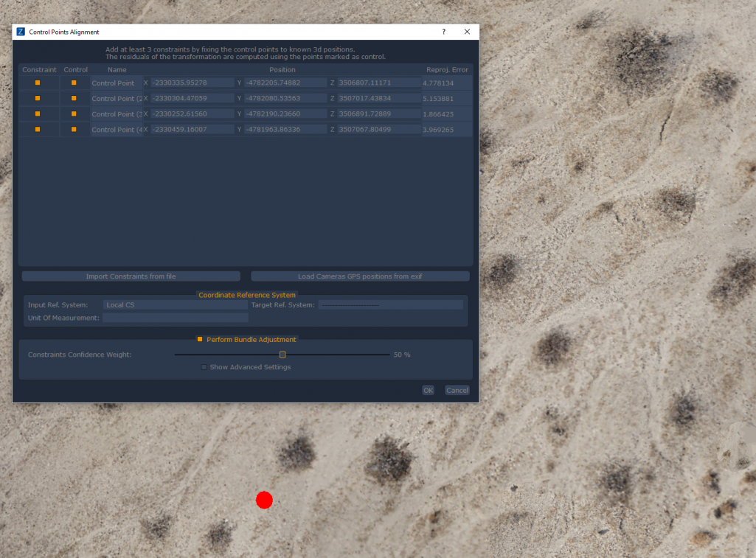
Task: Click the red control point marker on terrain
Action: pyautogui.click(x=264, y=501)
